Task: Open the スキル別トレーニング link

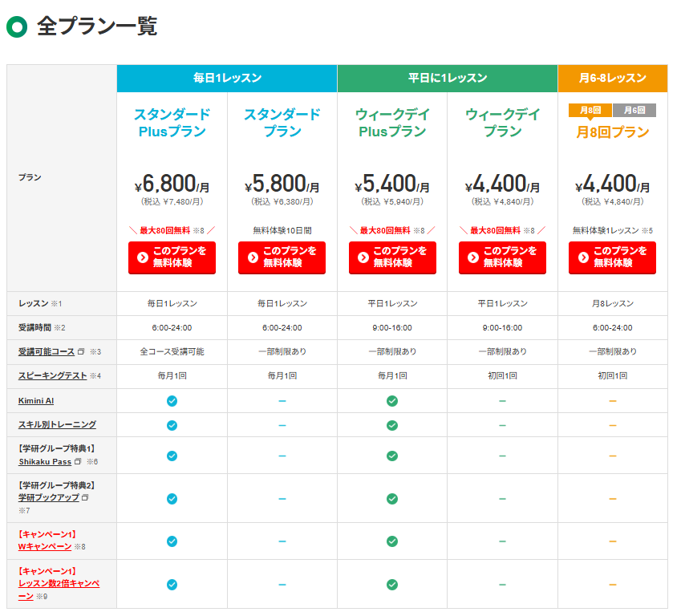Action: point(57,424)
